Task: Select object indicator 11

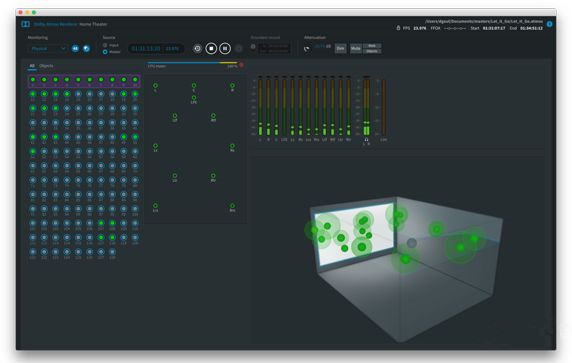Action: tap(33, 94)
